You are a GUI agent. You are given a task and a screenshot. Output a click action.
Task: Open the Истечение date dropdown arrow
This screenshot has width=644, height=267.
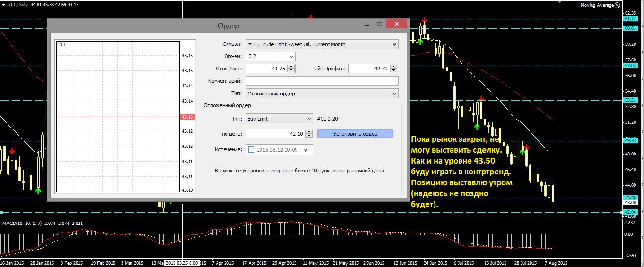tap(306, 150)
